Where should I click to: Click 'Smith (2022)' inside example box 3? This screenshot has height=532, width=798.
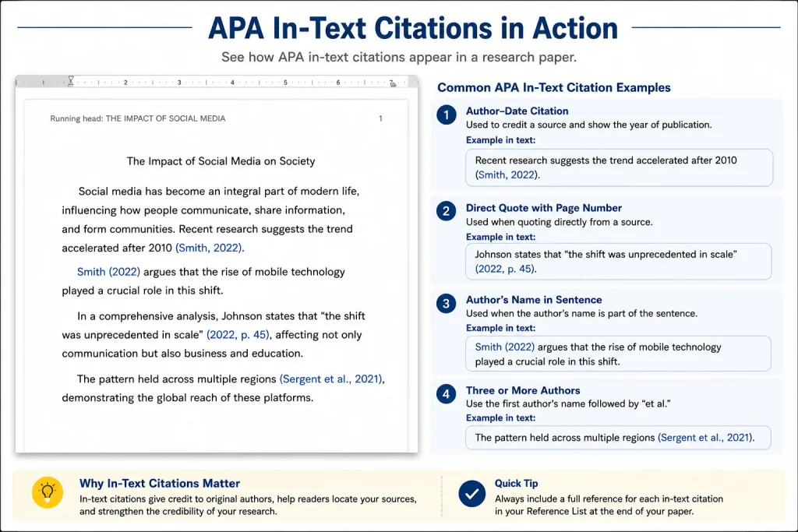coord(505,347)
